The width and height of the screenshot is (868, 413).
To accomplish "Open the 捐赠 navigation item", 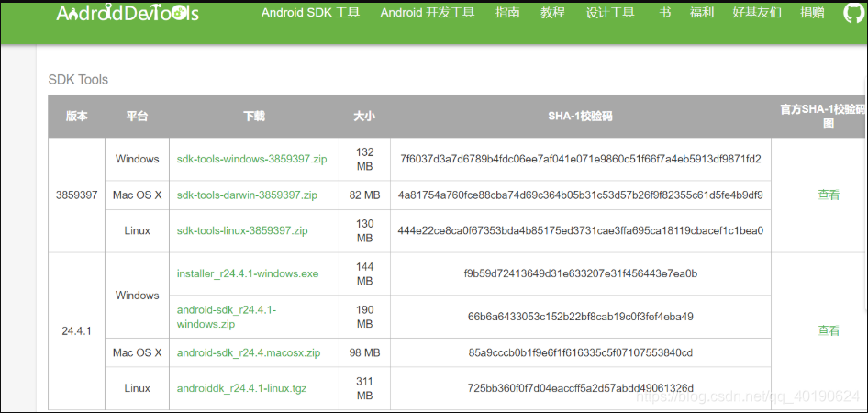I will (812, 13).
